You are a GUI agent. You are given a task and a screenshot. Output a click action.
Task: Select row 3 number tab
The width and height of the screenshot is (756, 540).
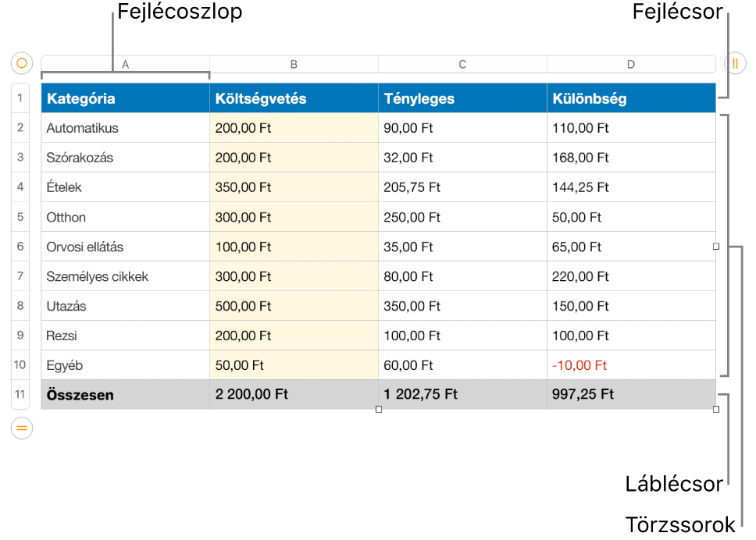pyautogui.click(x=20, y=158)
